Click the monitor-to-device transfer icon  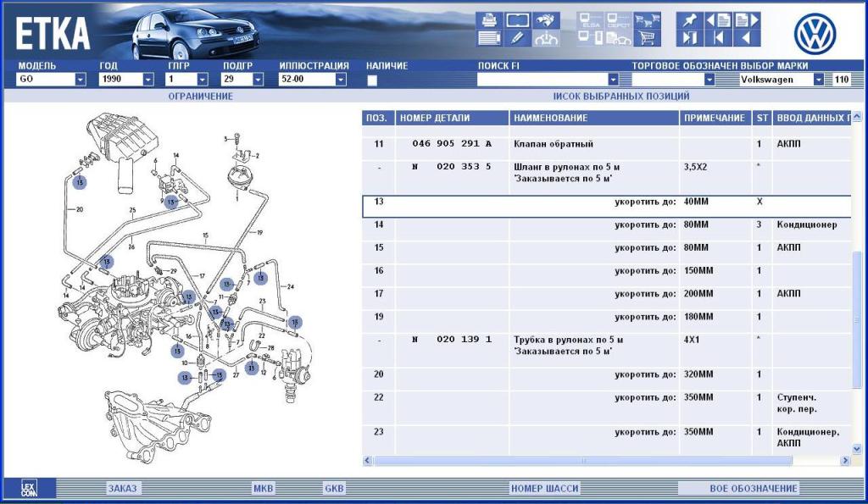click(x=591, y=38)
